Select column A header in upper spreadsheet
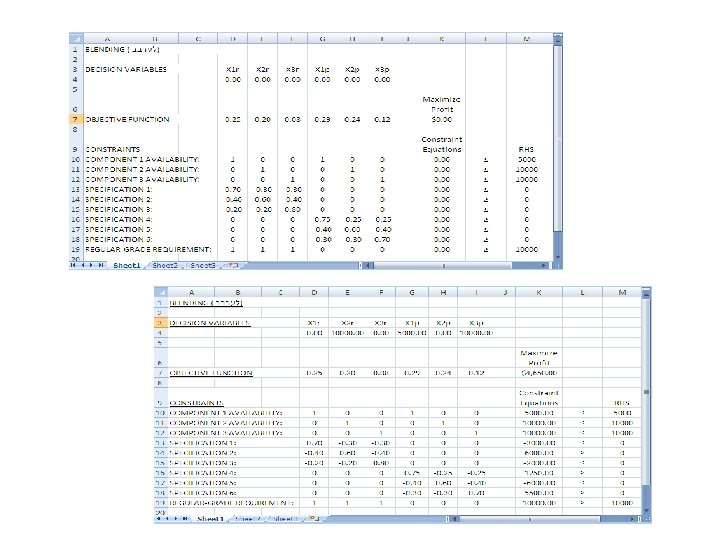 coord(107,39)
